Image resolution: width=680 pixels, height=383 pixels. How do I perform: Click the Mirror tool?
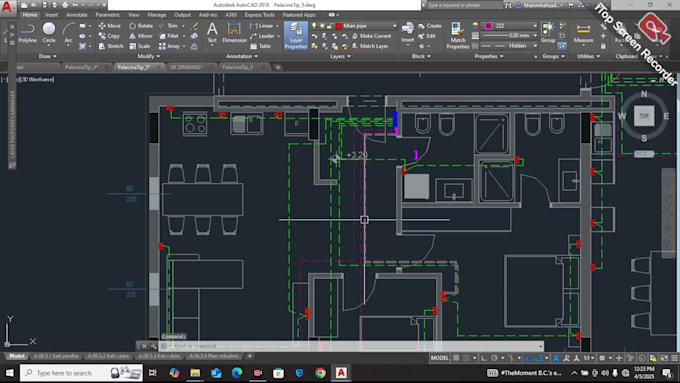(x=141, y=36)
